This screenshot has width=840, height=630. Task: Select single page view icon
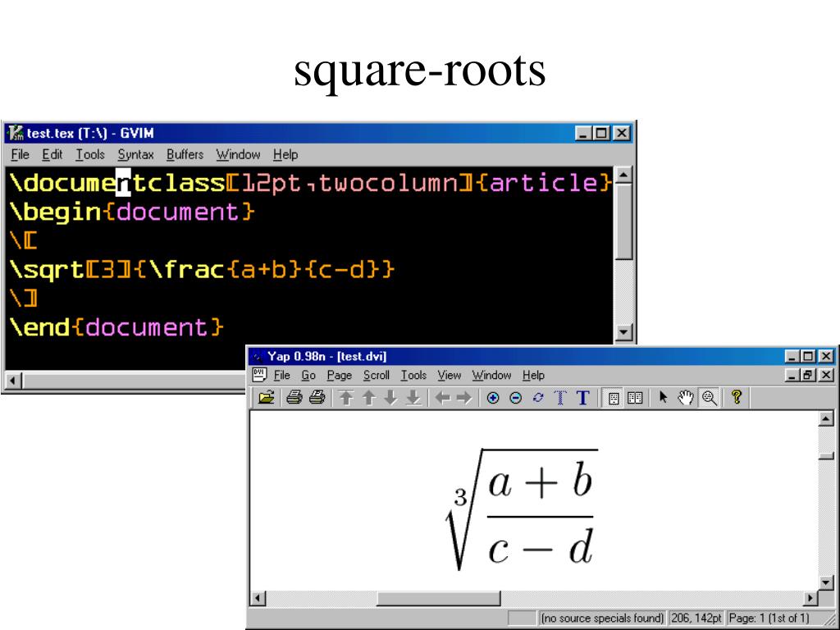click(x=614, y=398)
